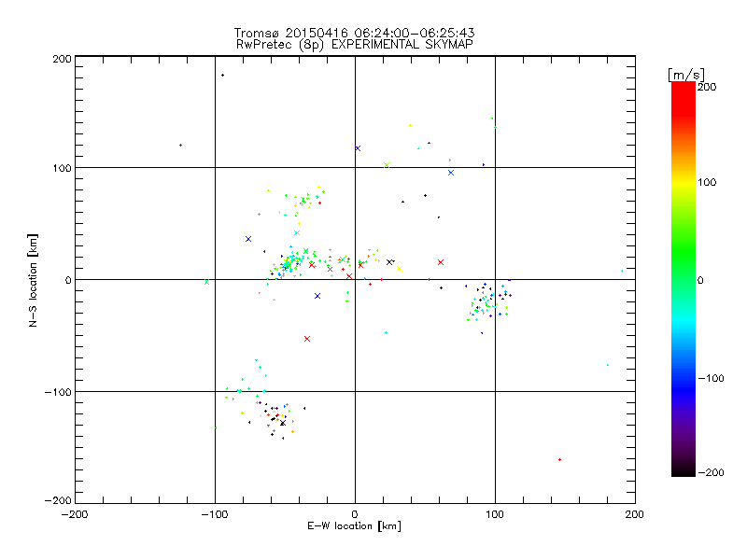Click the lone red X marker below the central cluster
The height and width of the screenshot is (560, 747).
coord(307,339)
